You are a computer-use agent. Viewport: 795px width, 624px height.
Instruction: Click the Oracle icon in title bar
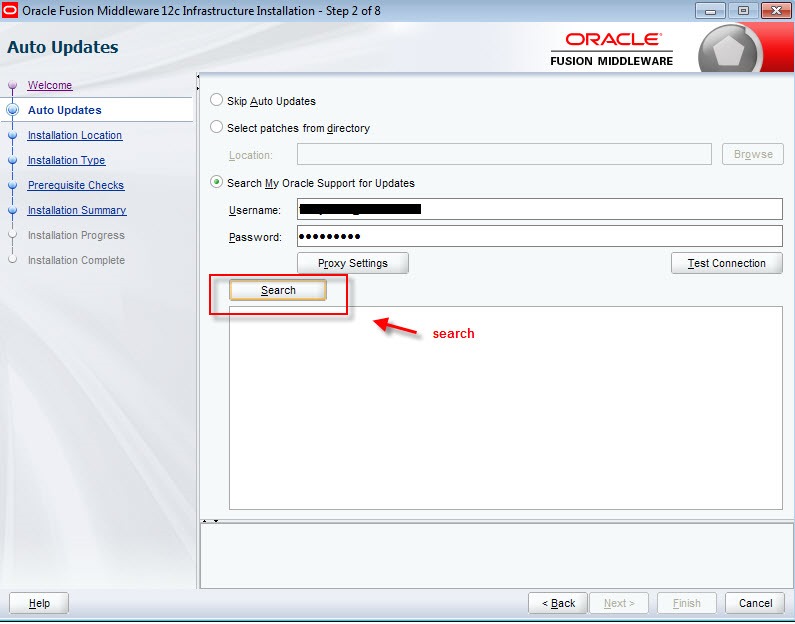tap(10, 10)
